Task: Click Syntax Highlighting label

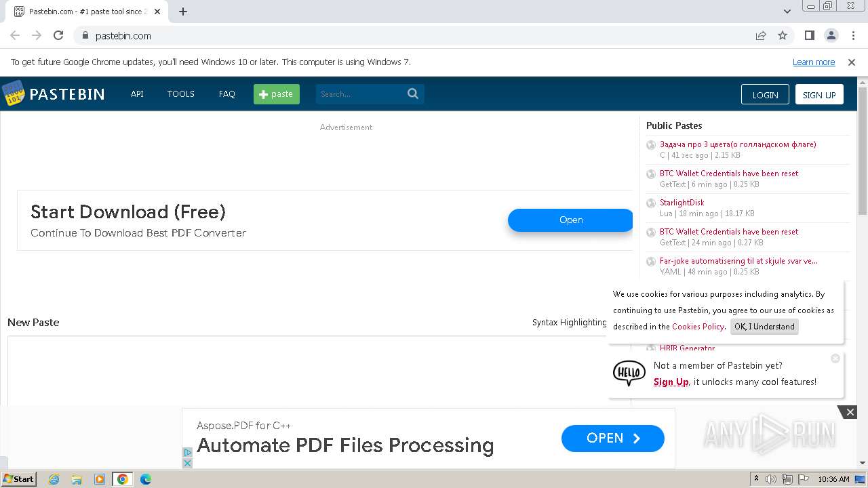Action: pyautogui.click(x=570, y=323)
